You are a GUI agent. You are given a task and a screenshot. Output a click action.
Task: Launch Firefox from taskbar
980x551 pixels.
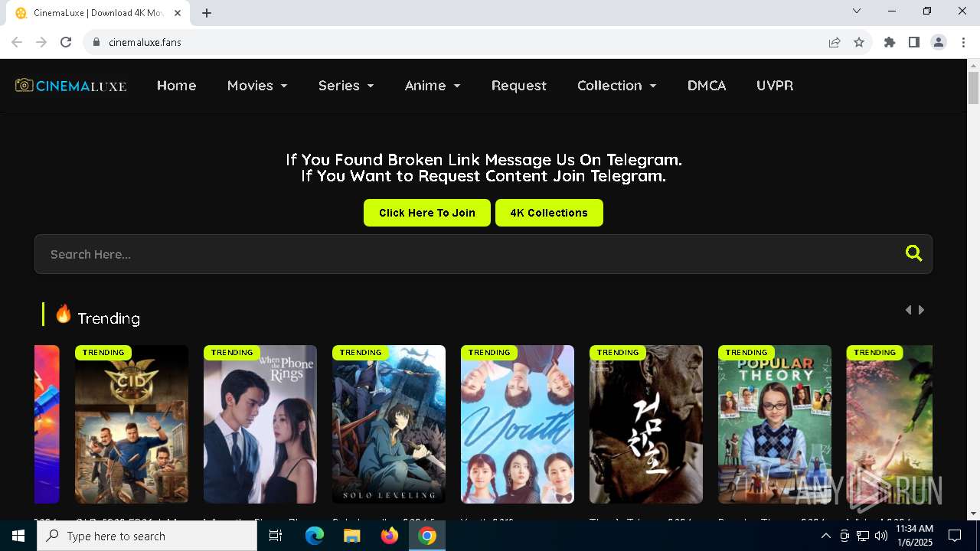tap(390, 536)
